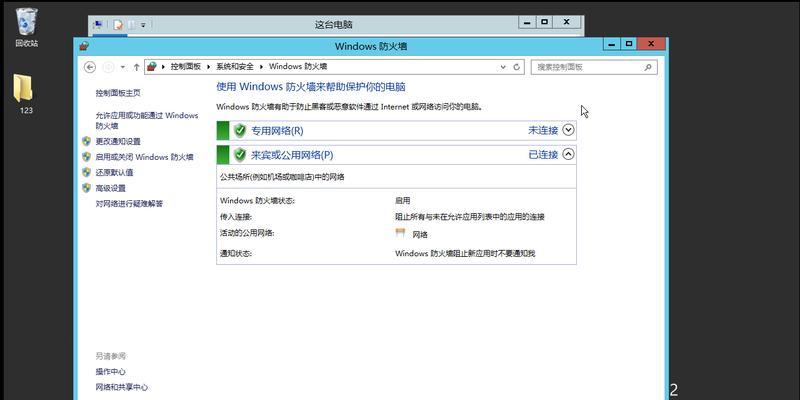
Task: Click 通知状态 label
Action: point(236,253)
